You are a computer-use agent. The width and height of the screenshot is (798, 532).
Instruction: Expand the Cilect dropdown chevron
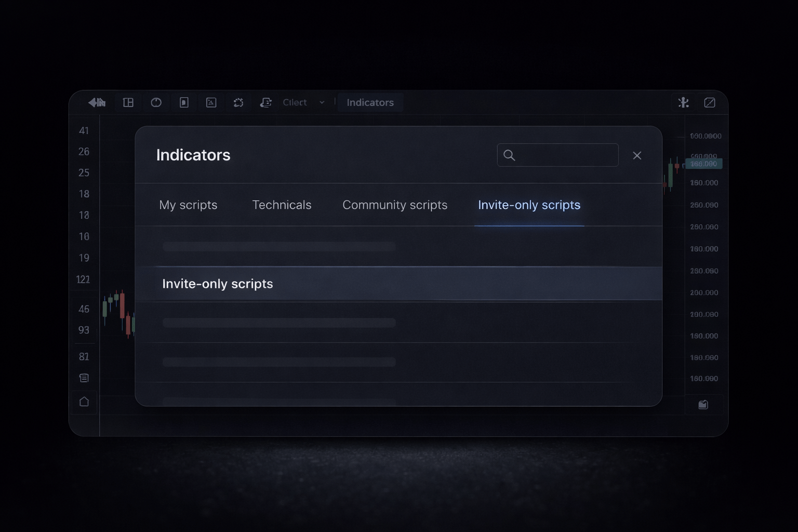322,102
